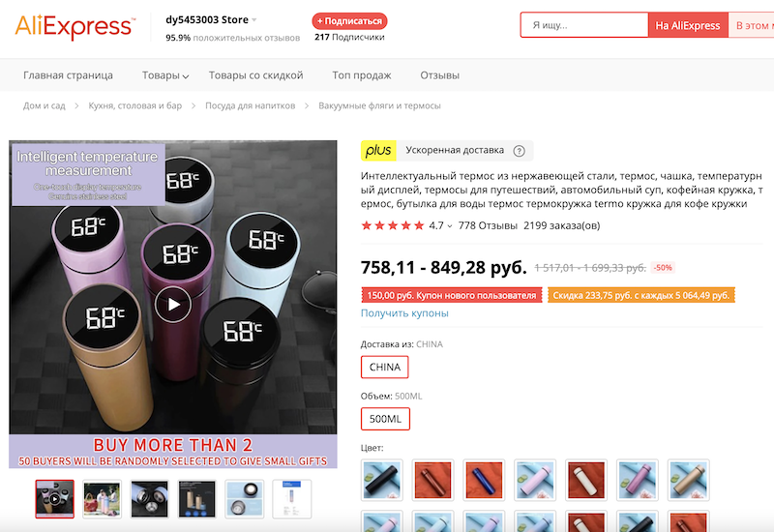Screen dimensions: 774x532
Task: Click the 2199 заказа(ов) orders count
Action: point(562,225)
